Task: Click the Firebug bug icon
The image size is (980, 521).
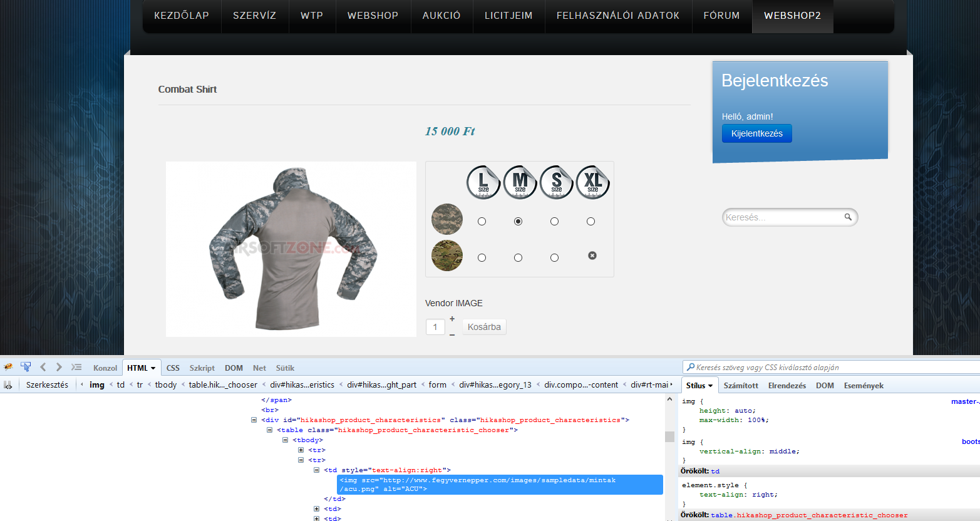Action: click(8, 367)
